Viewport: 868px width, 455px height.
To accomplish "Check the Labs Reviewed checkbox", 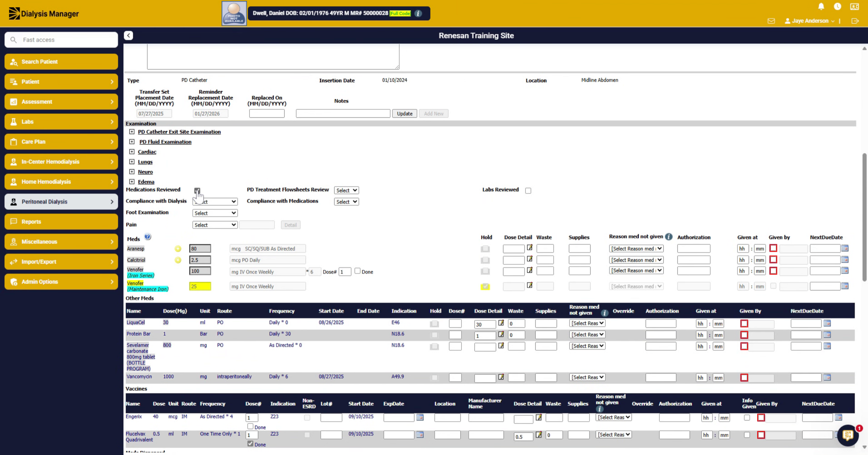I will (528, 190).
